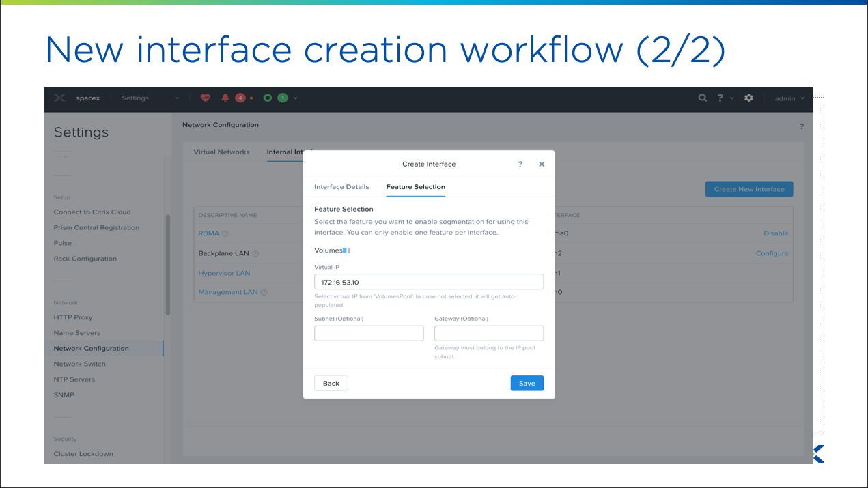The height and width of the screenshot is (488, 868).
Task: Close the Create Interface dialog
Action: click(542, 164)
